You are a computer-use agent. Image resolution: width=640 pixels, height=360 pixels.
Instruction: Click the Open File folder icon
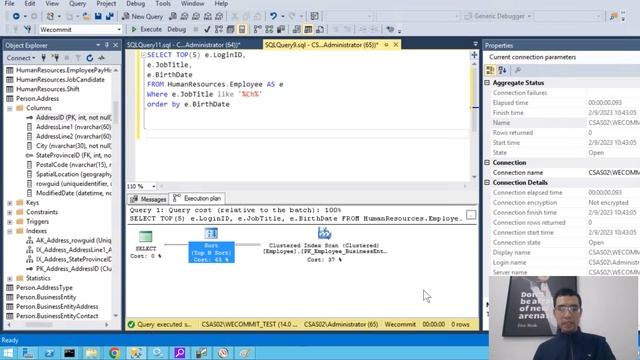[86, 16]
